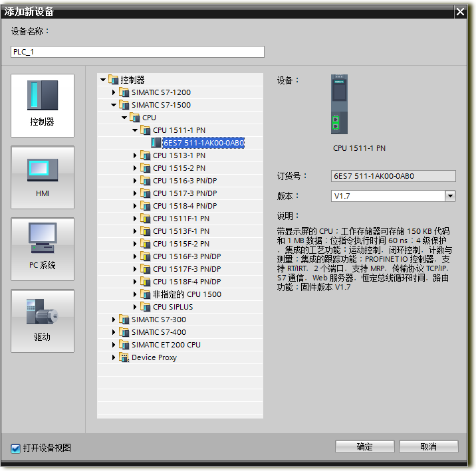Click the folder icon next to CPU 1517-3 PN/DP

pyautogui.click(x=145, y=193)
